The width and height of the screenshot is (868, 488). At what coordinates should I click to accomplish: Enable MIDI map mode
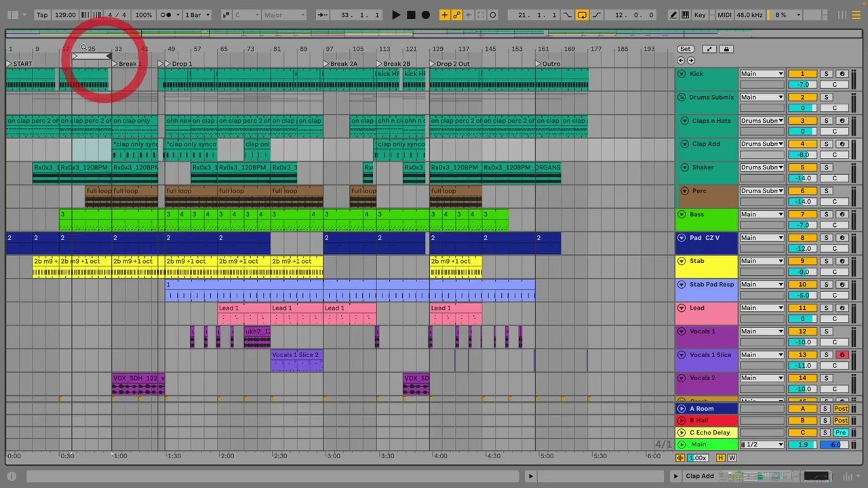(724, 15)
